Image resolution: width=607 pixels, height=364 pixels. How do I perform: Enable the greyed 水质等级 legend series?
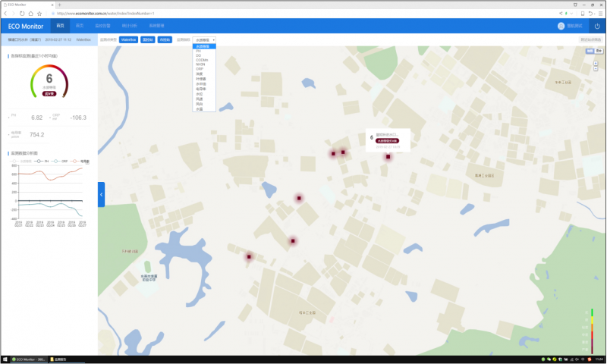pyautogui.click(x=21, y=161)
